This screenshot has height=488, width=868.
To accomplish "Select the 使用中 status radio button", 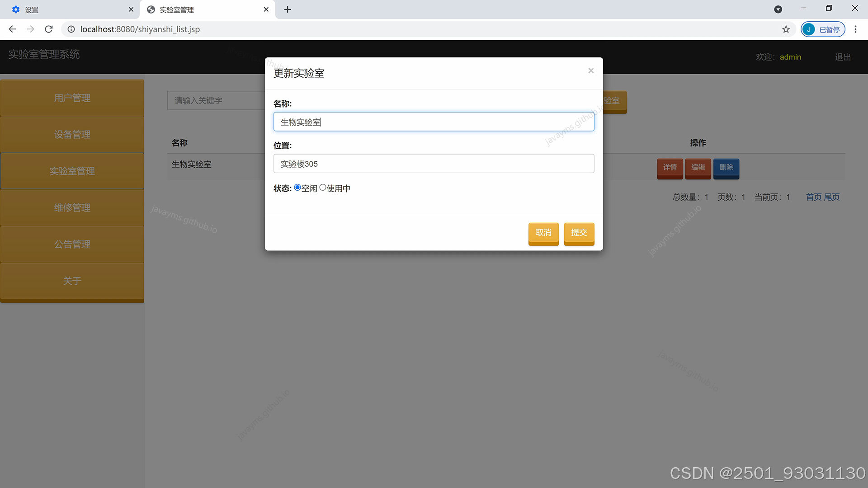I will click(323, 188).
